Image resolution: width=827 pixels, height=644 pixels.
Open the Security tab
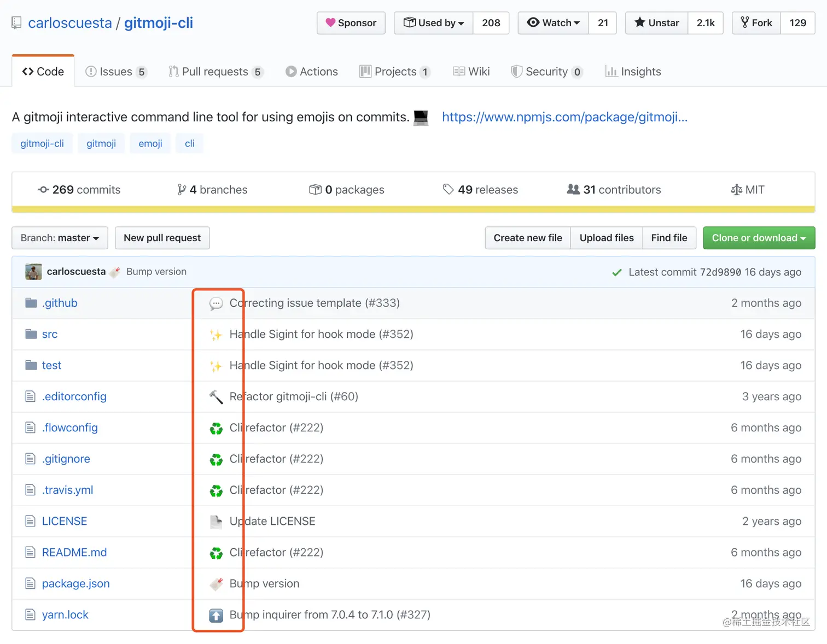coord(547,72)
